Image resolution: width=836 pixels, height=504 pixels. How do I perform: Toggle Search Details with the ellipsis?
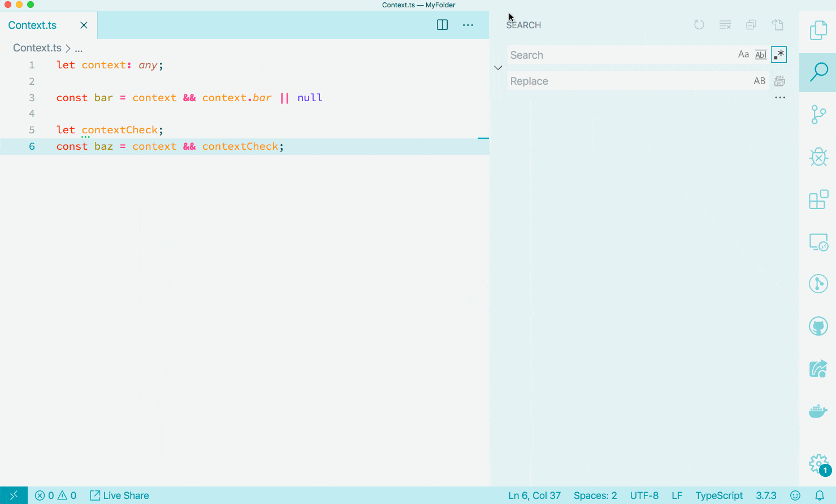(780, 97)
